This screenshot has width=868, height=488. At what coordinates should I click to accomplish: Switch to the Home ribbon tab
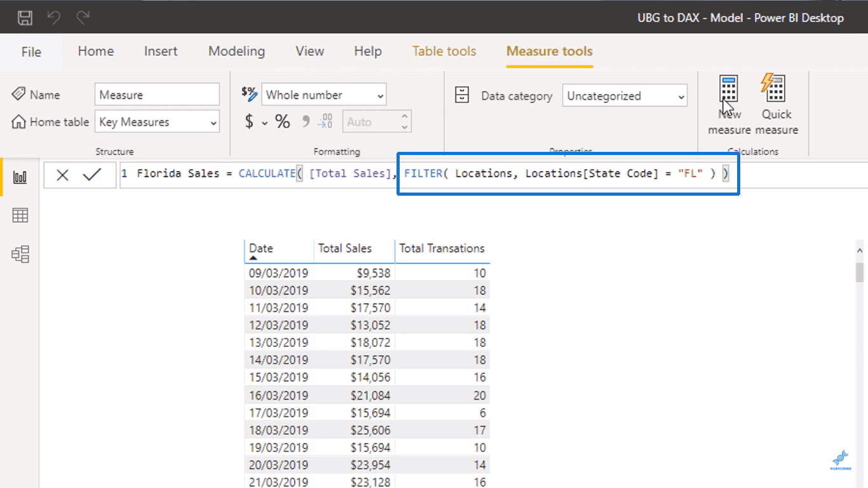pos(96,51)
